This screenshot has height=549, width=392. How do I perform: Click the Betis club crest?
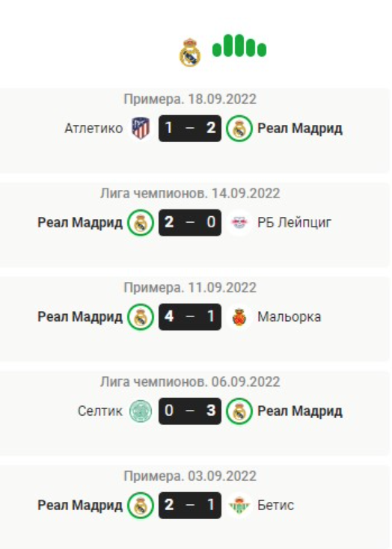click(x=239, y=505)
